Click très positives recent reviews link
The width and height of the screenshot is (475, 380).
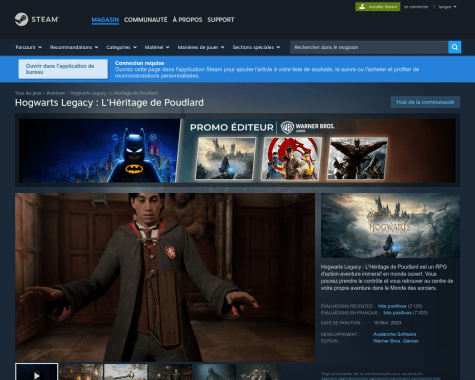(x=392, y=306)
